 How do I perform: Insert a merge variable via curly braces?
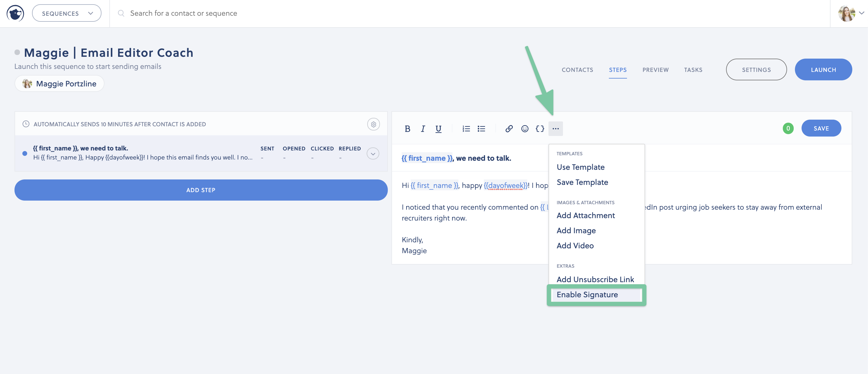540,129
